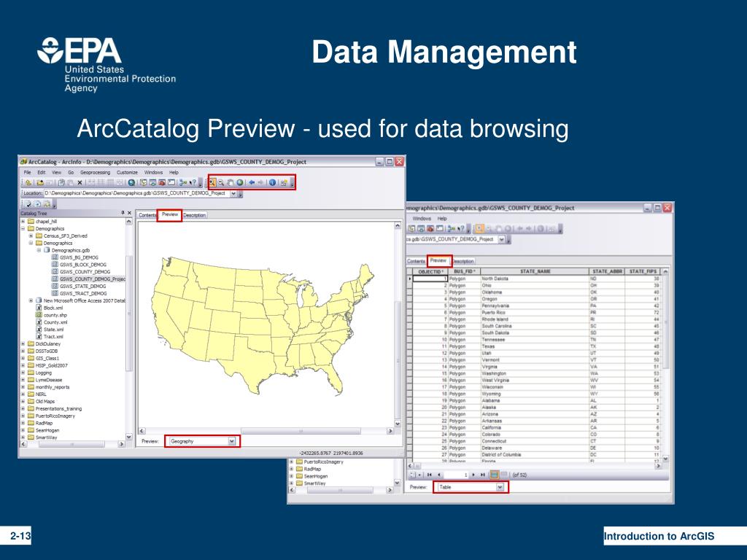The image size is (747, 560).
Task: Close the Catalog Tree panel
Action: point(129,213)
